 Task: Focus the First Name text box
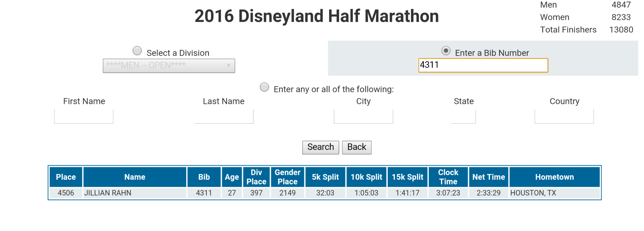pos(84,116)
